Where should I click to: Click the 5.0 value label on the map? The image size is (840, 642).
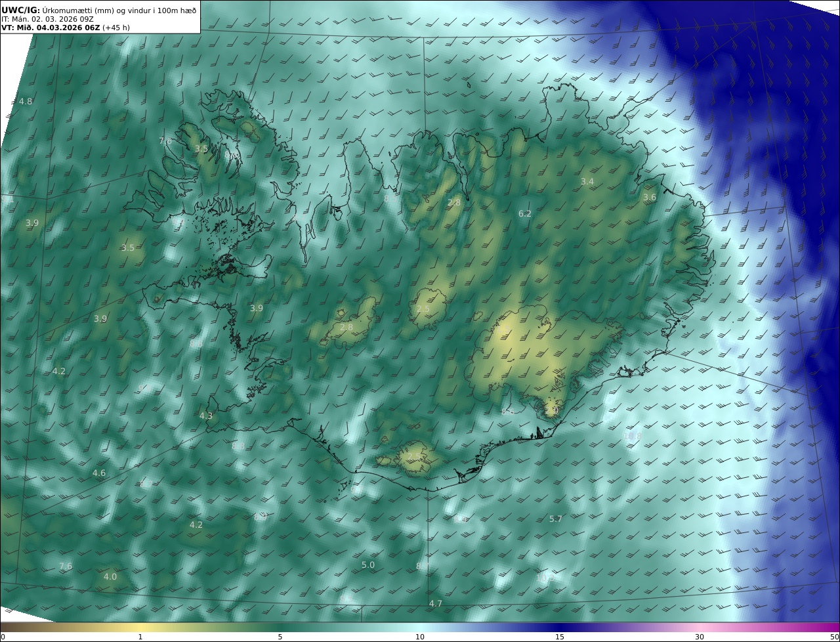tap(368, 565)
